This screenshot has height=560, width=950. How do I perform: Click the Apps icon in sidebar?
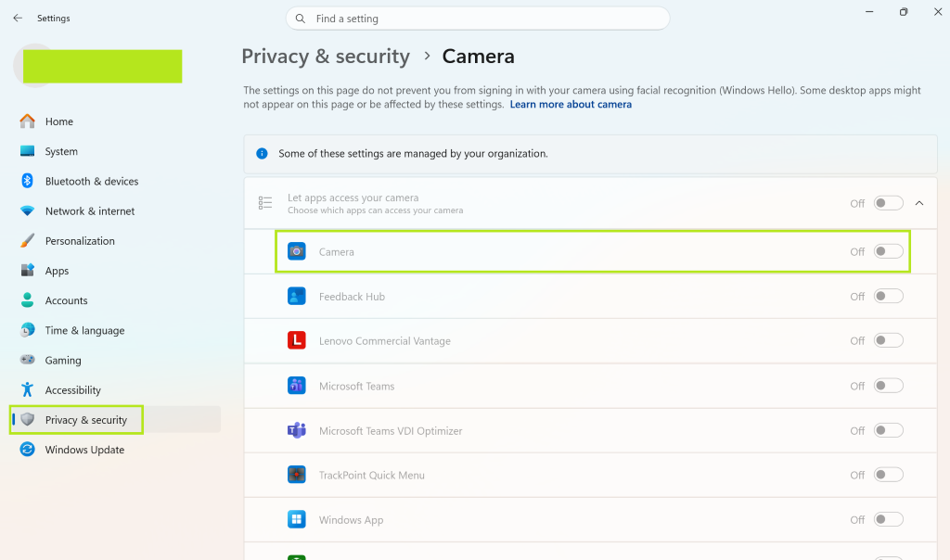[x=27, y=270]
